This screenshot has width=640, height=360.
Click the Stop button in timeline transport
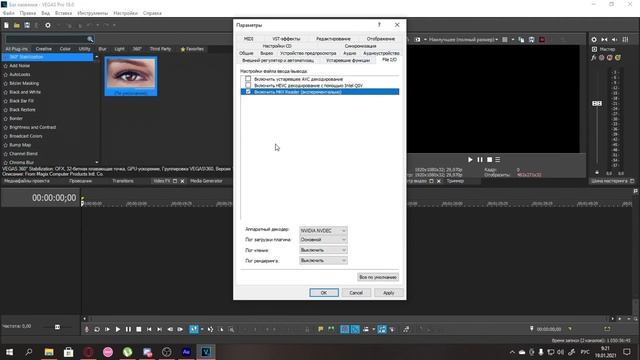[138, 329]
